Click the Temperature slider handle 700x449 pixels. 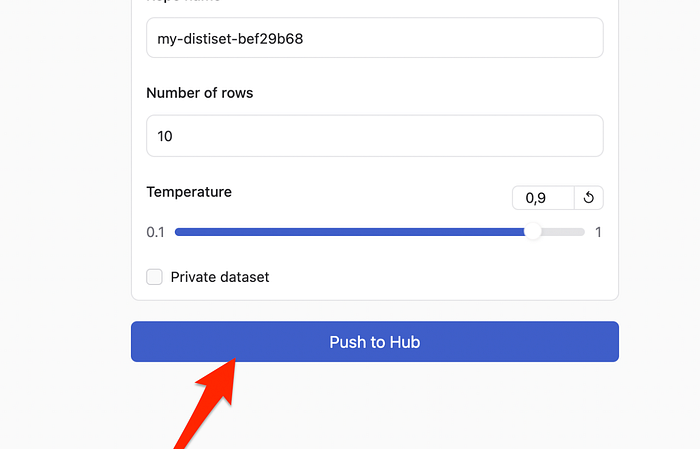534,231
